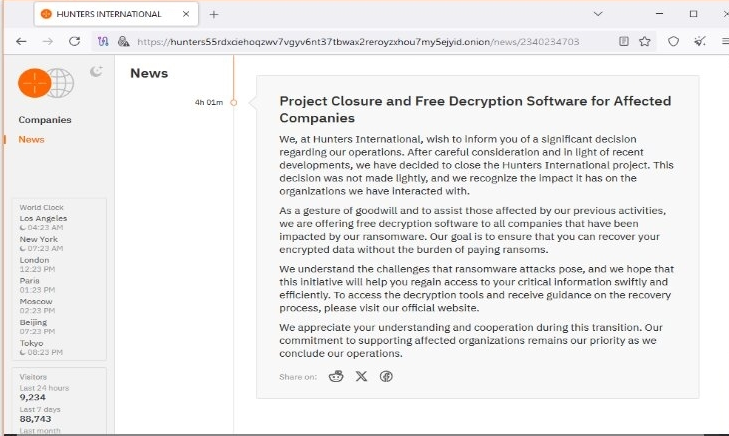Viewport: 729px width, 436px height.
Task: Open a new tab with the plus button
Action: tap(213, 14)
